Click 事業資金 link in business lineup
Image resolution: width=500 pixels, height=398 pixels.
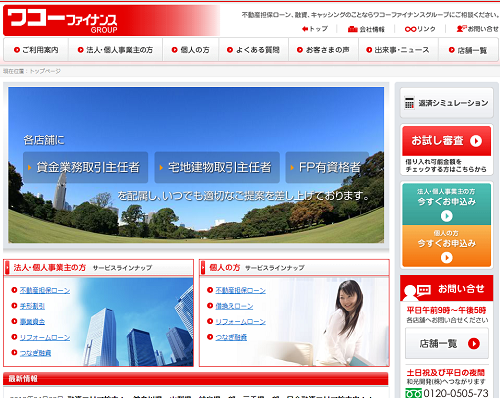(32, 322)
